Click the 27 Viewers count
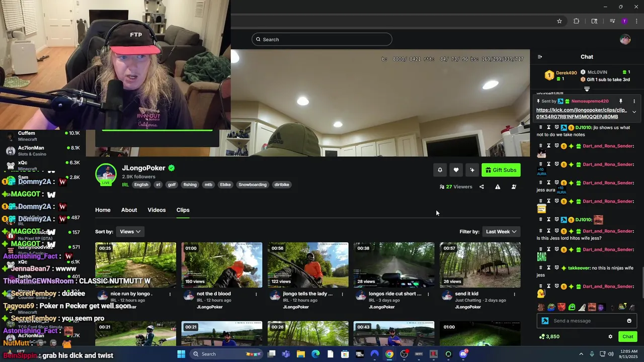 coord(456,187)
